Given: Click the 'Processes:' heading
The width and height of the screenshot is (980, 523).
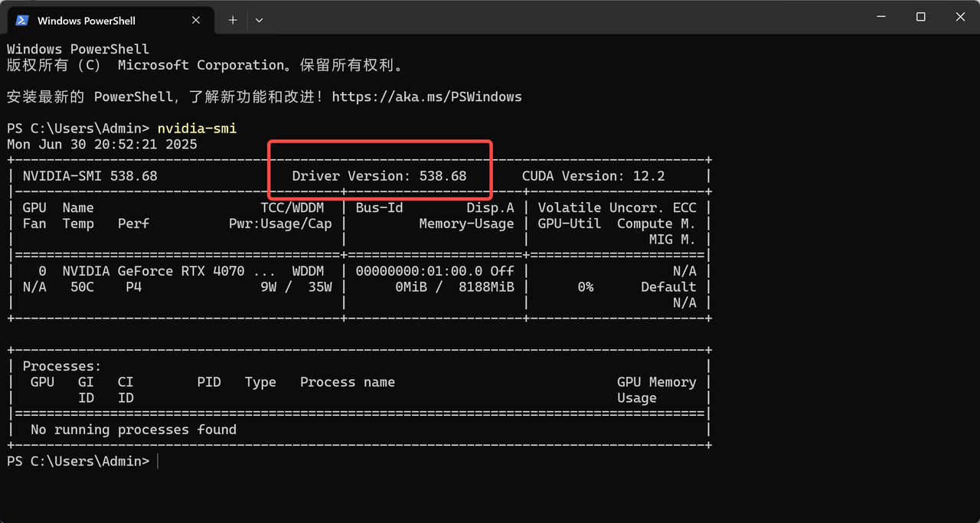Looking at the screenshot, I should (x=62, y=367).
